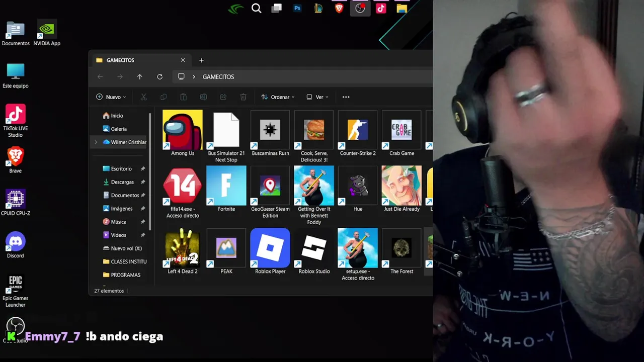Open NVIDIA icon in the top dock
644x362 pixels.
click(x=235, y=9)
